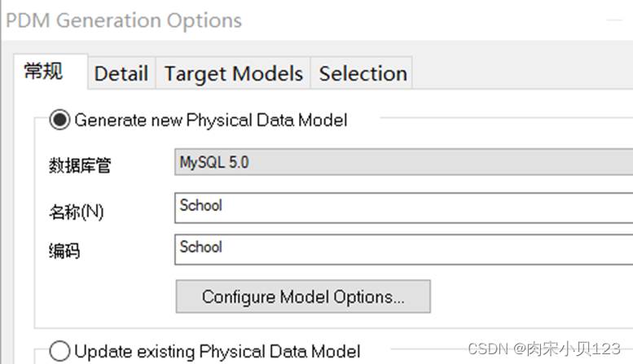Click the CSDN watermark text
The width and height of the screenshot is (633, 364).
543,349
